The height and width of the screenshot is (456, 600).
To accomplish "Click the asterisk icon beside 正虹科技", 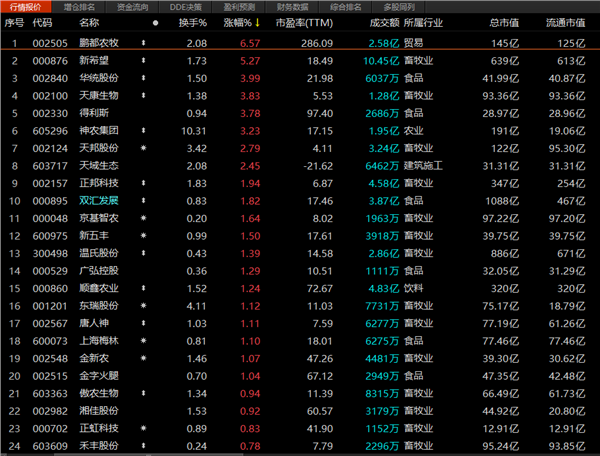I will [x=143, y=427].
